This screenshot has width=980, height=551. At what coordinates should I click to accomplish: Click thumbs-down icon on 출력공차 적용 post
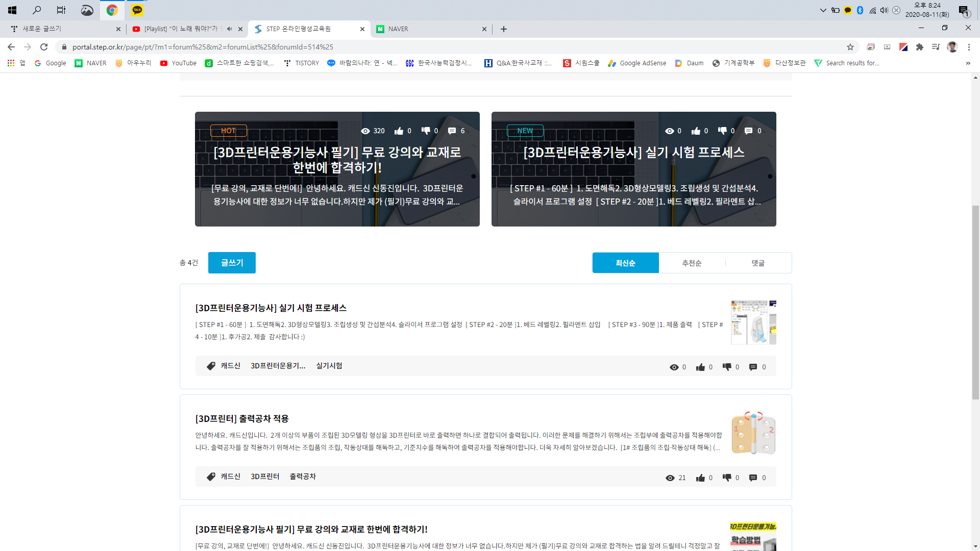[727, 478]
